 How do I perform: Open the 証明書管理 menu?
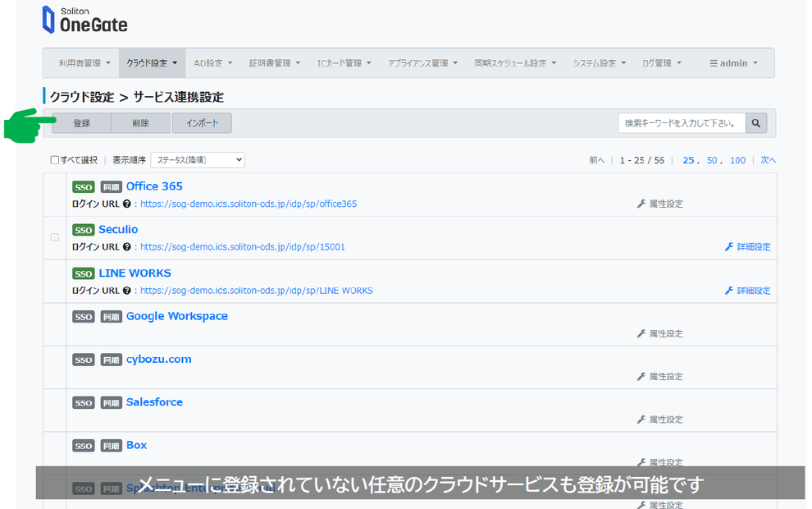click(x=274, y=63)
